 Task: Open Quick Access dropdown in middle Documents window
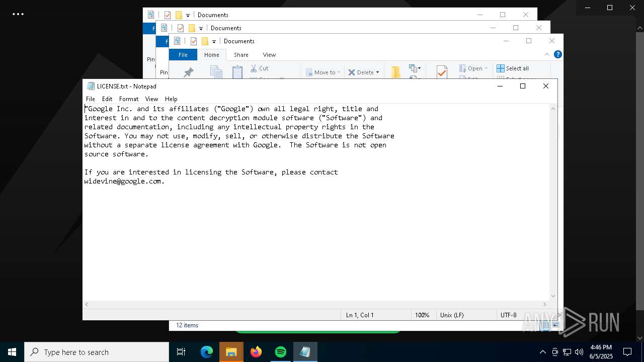(x=201, y=29)
